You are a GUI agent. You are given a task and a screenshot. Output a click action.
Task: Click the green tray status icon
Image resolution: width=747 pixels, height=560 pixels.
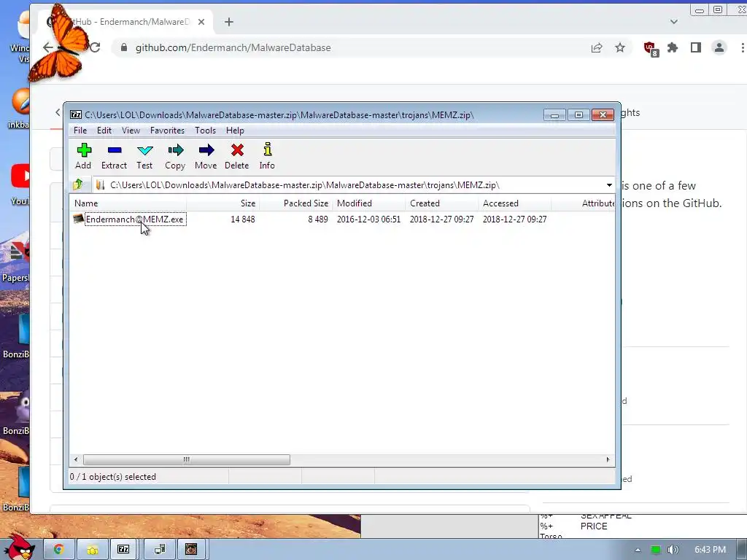point(656,550)
